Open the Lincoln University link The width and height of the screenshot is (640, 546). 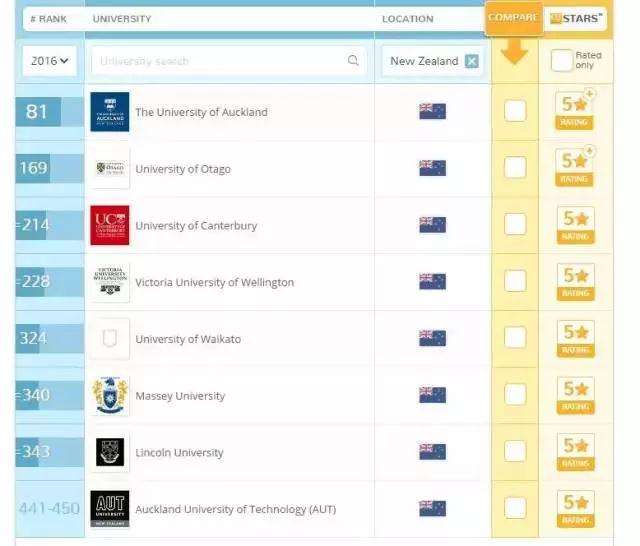(x=179, y=453)
